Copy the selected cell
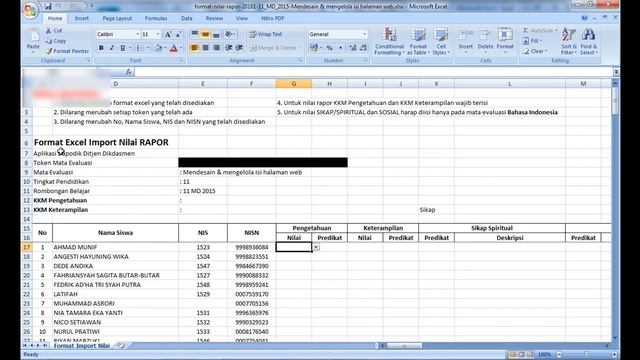The width and height of the screenshot is (640, 360). (56, 41)
